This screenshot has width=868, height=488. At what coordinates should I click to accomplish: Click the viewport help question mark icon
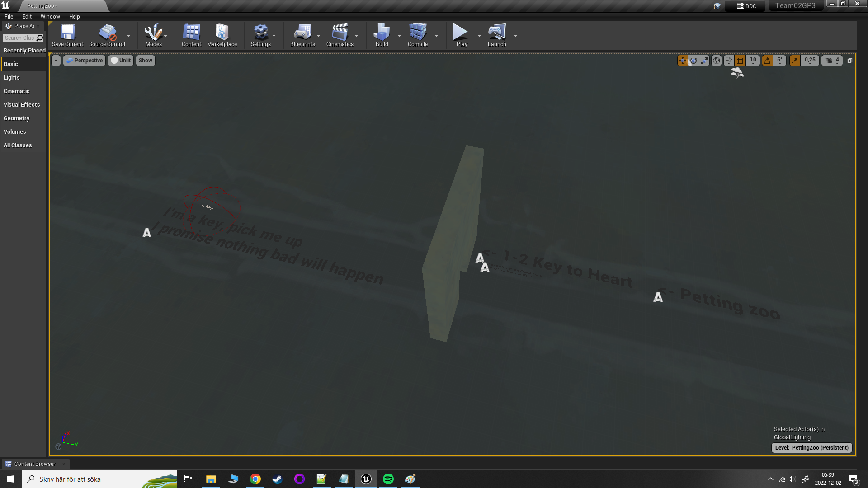58,447
